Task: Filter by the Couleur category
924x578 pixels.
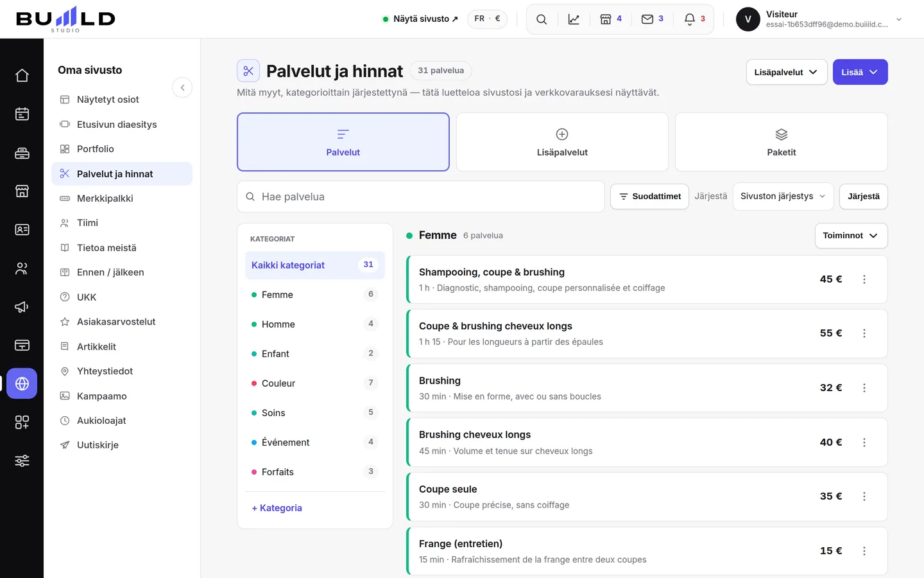Action: [314, 383]
